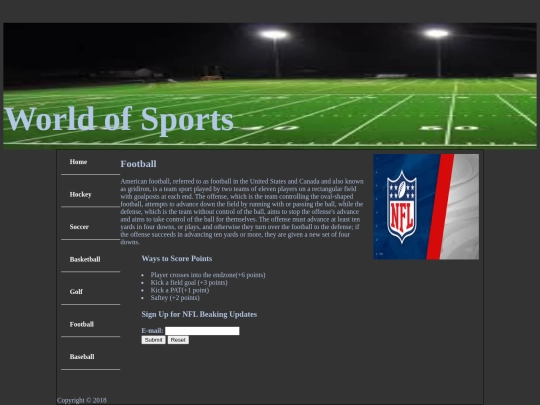Reset the signup form
Viewport: 540px width, 405px height.
click(x=178, y=340)
